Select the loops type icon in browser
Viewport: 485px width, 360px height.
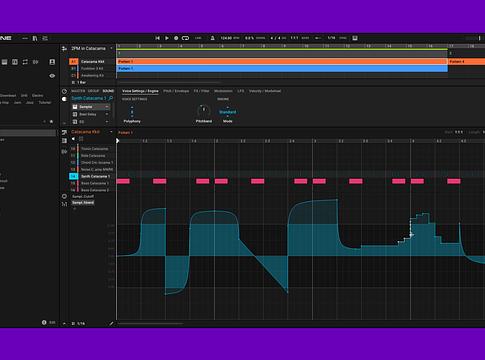coord(25,62)
